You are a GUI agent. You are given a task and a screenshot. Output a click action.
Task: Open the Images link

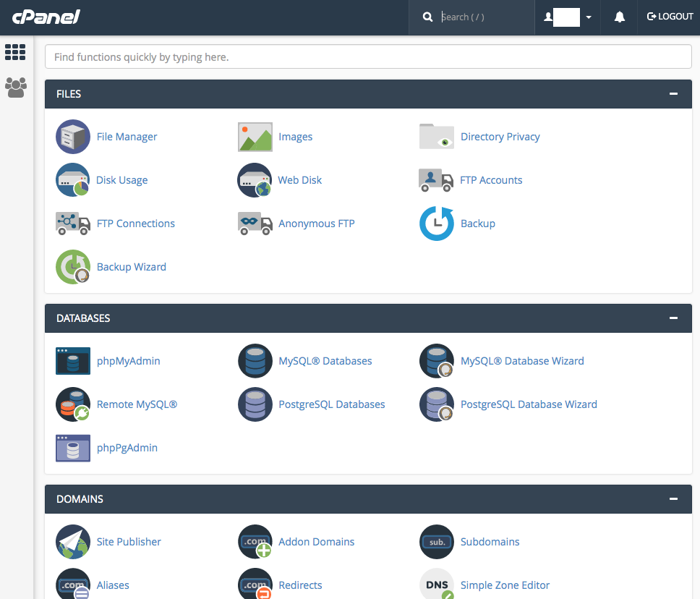tap(296, 137)
